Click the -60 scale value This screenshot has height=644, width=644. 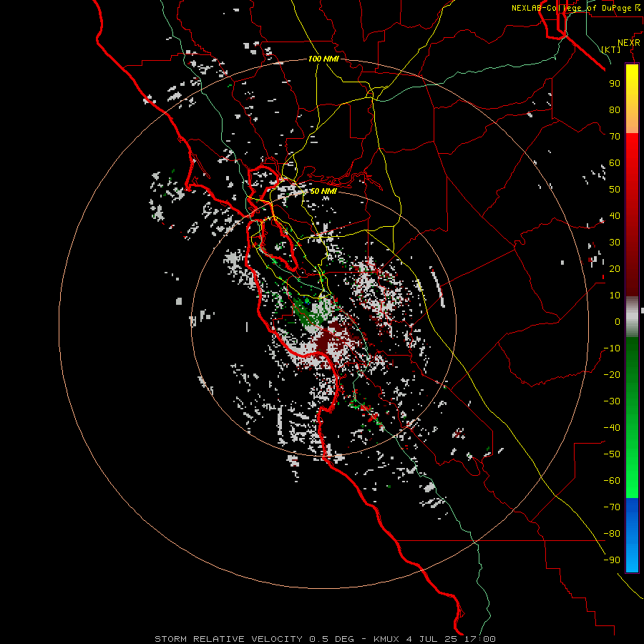[x=612, y=481]
